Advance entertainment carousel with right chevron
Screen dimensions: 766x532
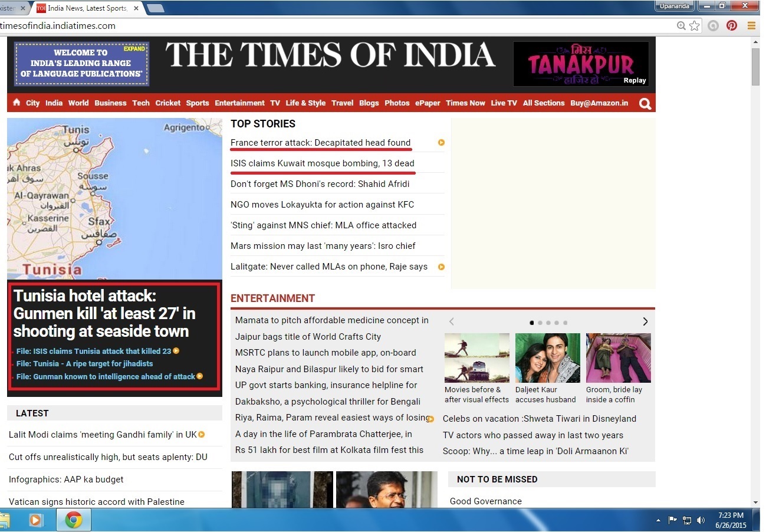(x=645, y=321)
